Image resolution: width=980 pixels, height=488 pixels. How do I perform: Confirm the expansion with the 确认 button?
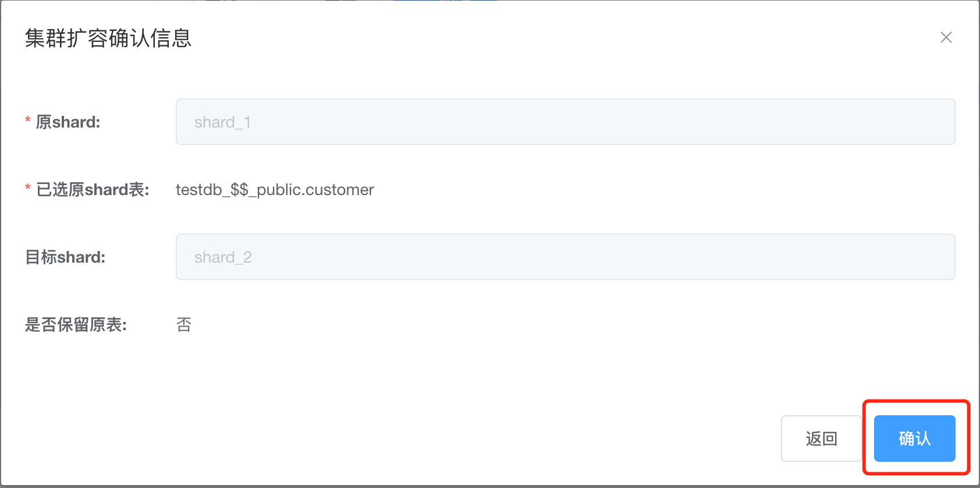[x=914, y=439]
